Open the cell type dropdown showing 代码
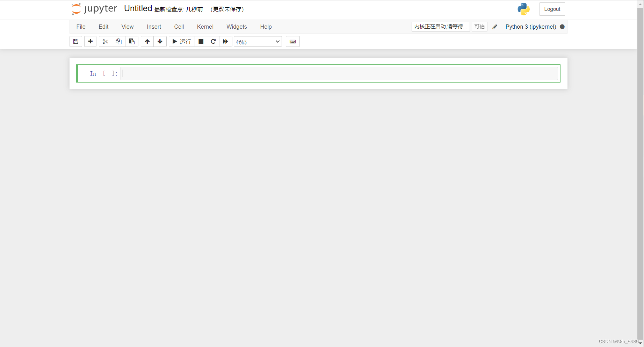644x347 pixels. (258, 42)
